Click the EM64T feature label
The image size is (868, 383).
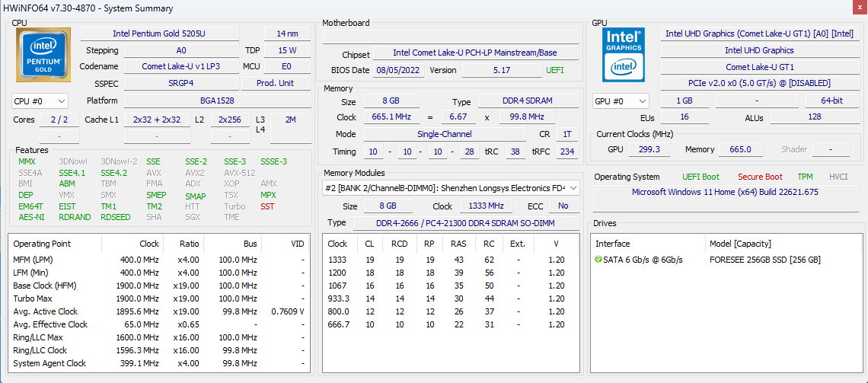(30, 206)
